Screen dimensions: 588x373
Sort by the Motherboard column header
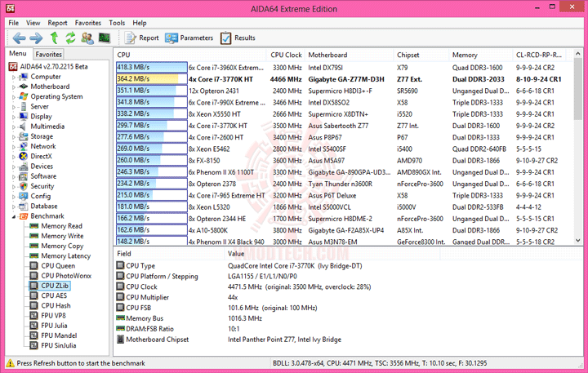point(350,55)
